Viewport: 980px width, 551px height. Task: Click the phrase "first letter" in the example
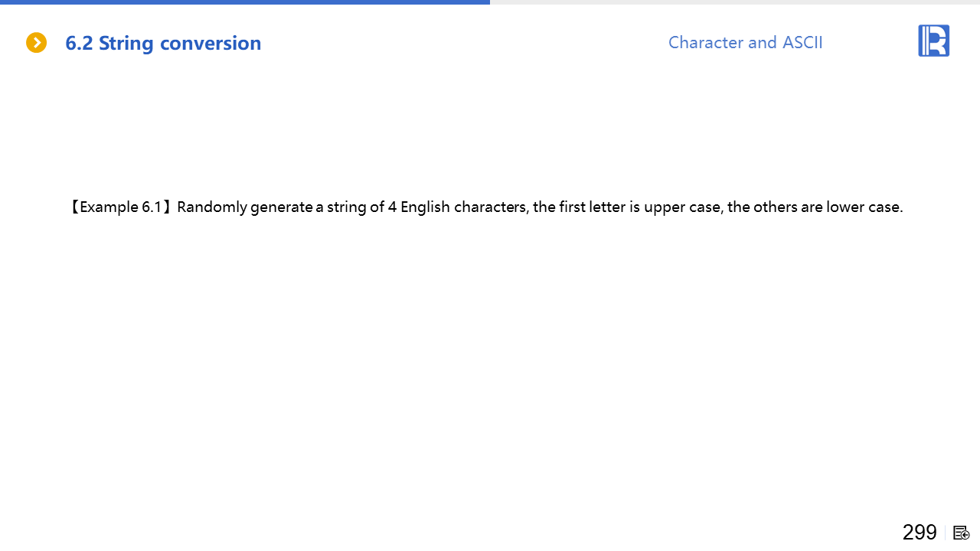pos(593,207)
